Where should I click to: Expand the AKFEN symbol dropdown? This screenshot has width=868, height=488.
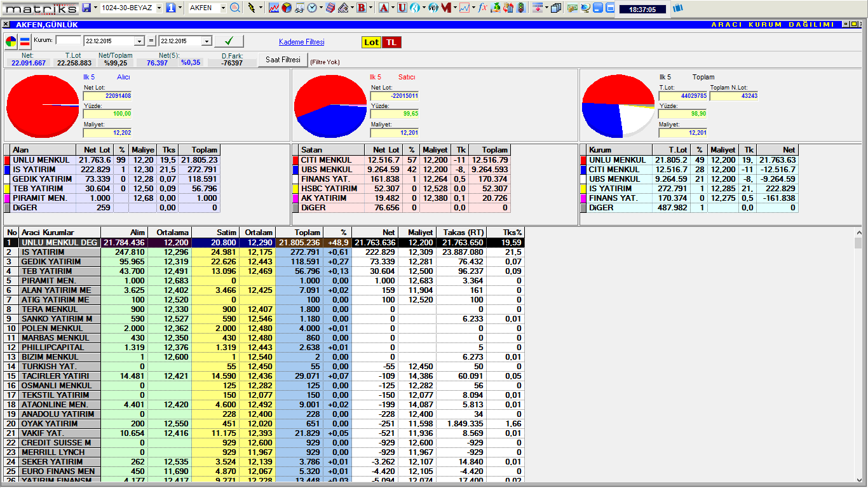(x=223, y=8)
